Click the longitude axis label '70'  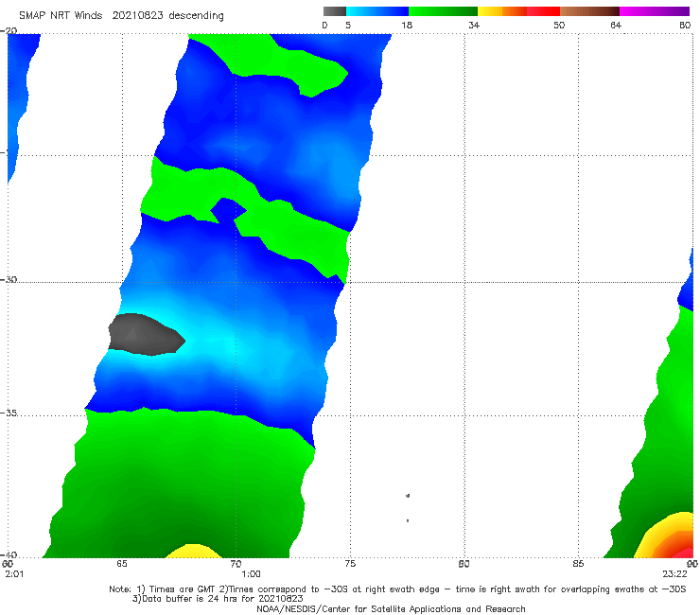click(236, 564)
